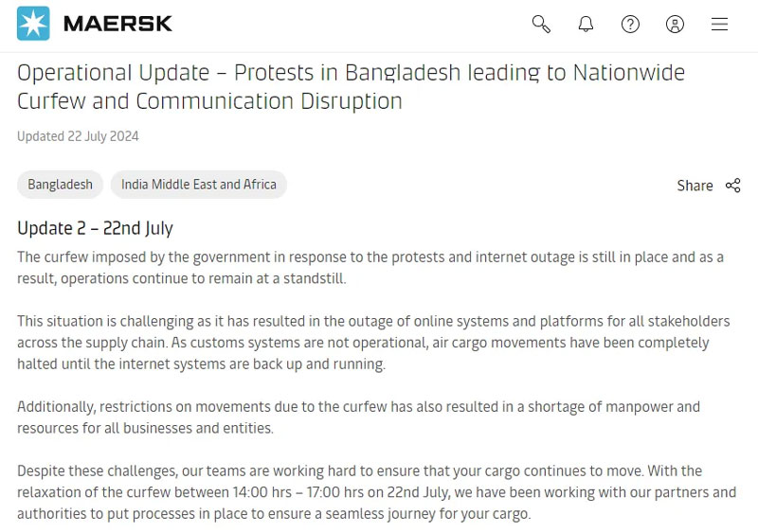
Task: Click the paragraph starting 'This situation is challenging'
Action: [x=370, y=343]
